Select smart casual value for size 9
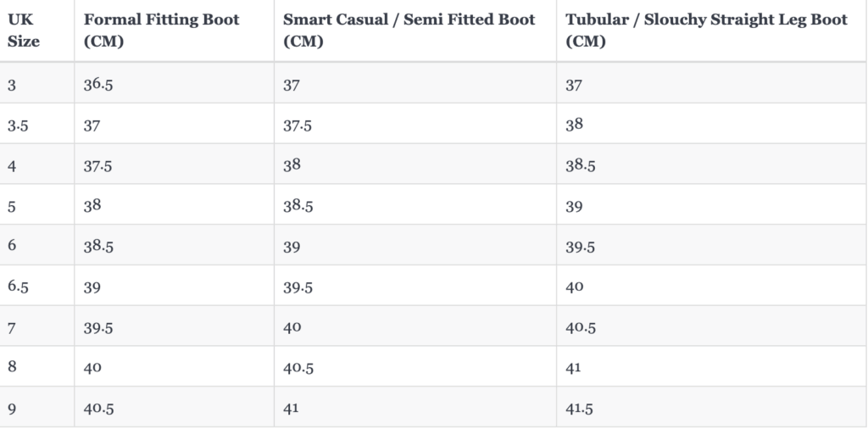This screenshot has height=429, width=868. [292, 408]
